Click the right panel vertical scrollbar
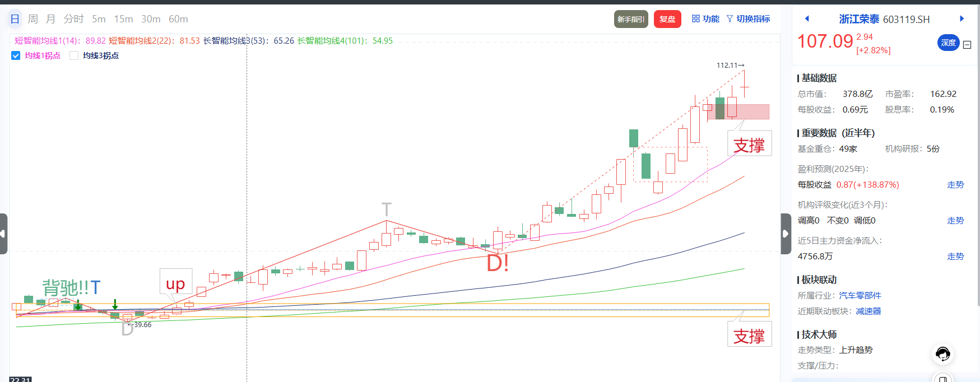The image size is (980, 382). coord(977,168)
